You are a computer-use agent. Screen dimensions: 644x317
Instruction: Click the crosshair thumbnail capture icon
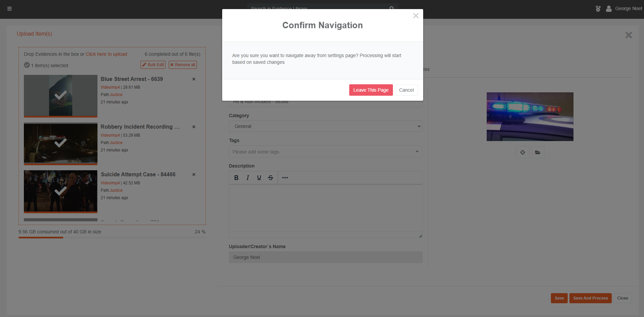(x=522, y=152)
